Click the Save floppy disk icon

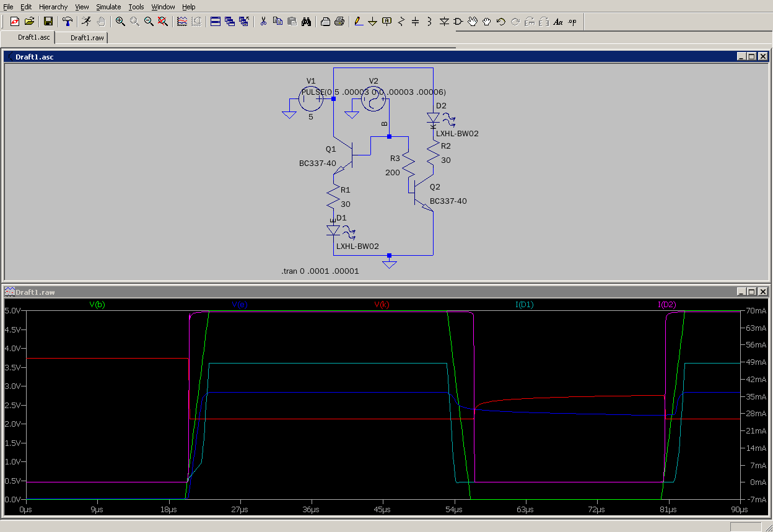[x=48, y=22]
